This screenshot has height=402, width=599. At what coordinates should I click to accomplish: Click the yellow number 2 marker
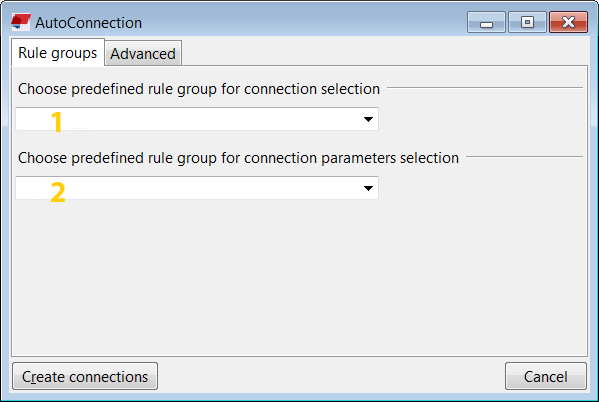58,192
